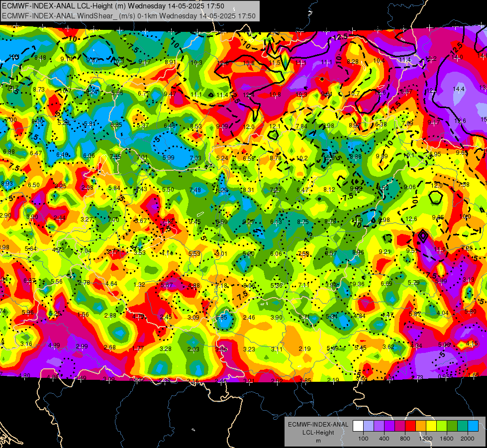Click the grid value 9.85
Screen dimensions: 487x448
tap(438, 218)
